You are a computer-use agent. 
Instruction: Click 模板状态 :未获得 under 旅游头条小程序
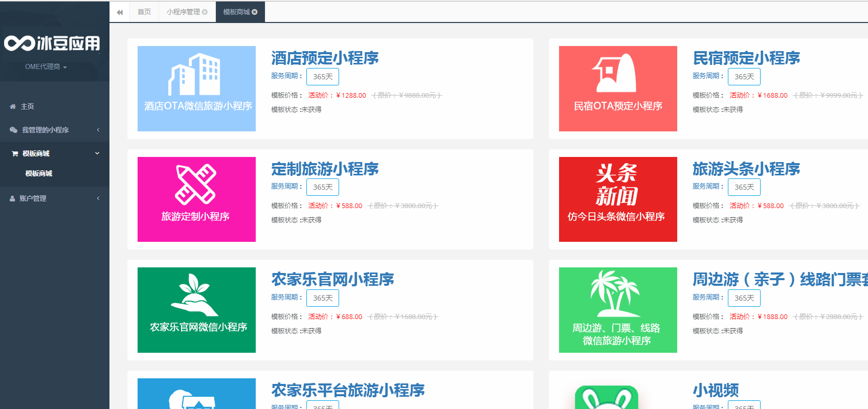[x=718, y=220]
